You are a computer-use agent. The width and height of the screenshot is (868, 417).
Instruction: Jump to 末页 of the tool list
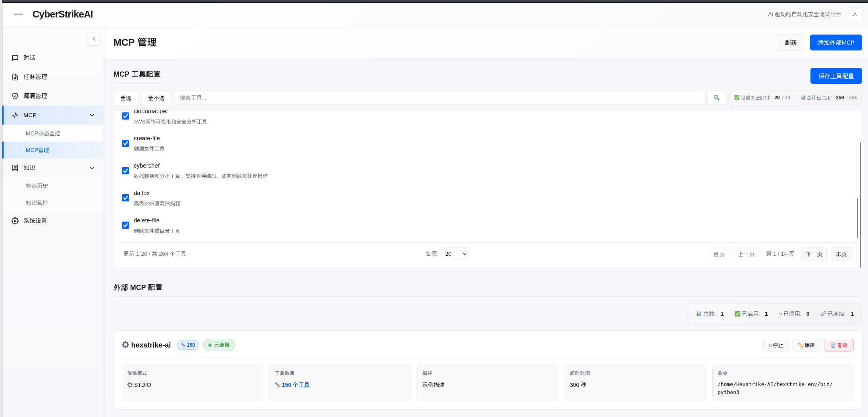pyautogui.click(x=841, y=254)
